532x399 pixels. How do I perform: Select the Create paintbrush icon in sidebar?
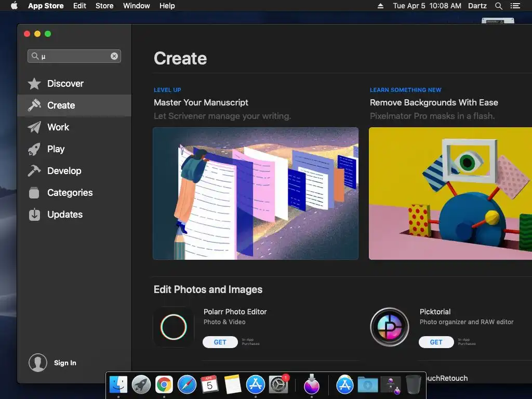34,105
